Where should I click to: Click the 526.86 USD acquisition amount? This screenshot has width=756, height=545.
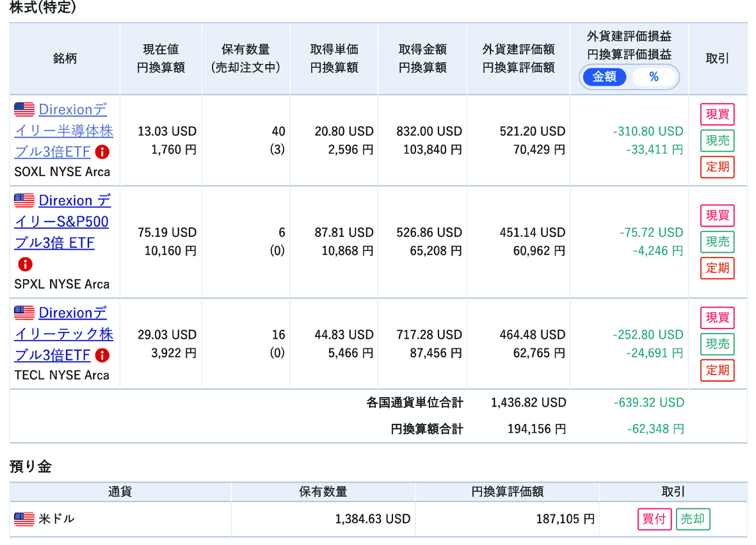[x=429, y=232]
